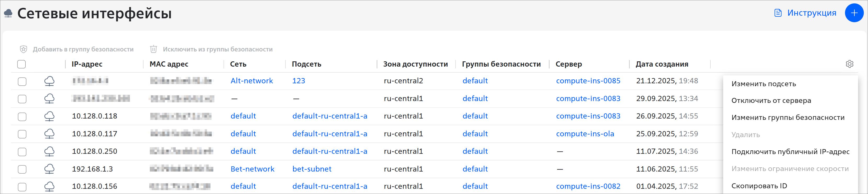Click the document icon beside Инструкция
868x194 pixels.
pyautogui.click(x=778, y=13)
